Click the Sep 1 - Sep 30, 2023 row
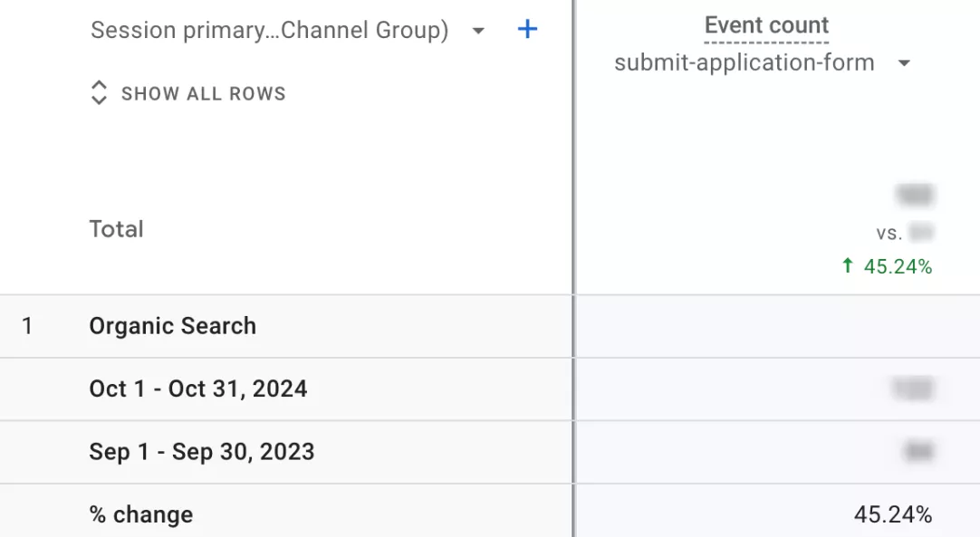Image resolution: width=980 pixels, height=537 pixels. point(201,452)
